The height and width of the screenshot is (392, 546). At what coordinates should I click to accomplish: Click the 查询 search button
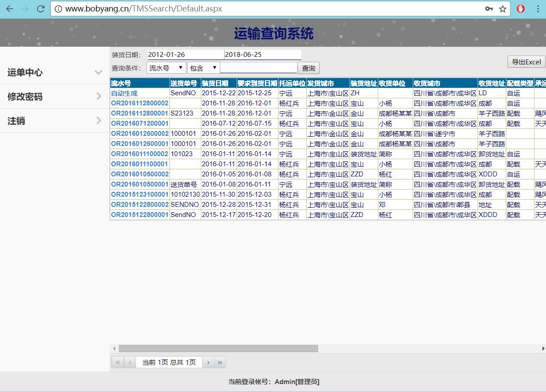click(x=309, y=68)
